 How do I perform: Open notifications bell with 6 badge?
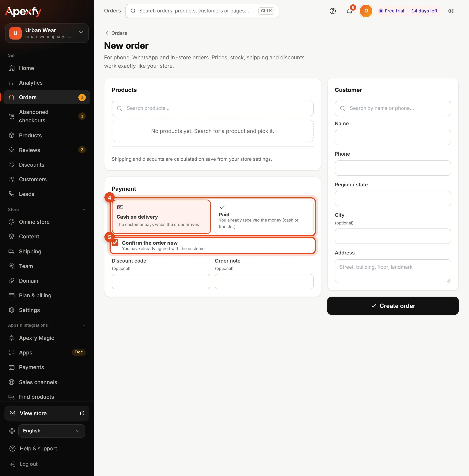[350, 11]
